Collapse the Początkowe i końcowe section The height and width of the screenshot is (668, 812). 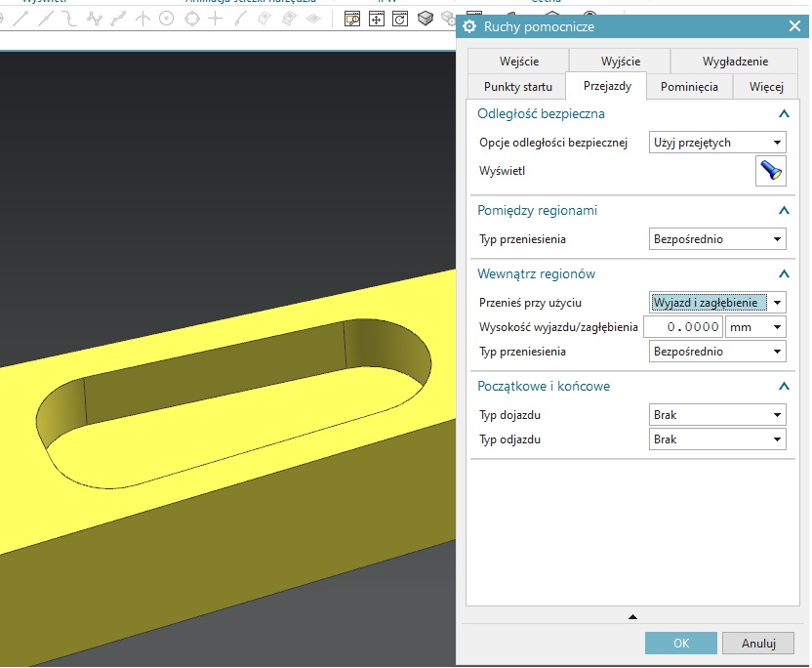click(784, 386)
